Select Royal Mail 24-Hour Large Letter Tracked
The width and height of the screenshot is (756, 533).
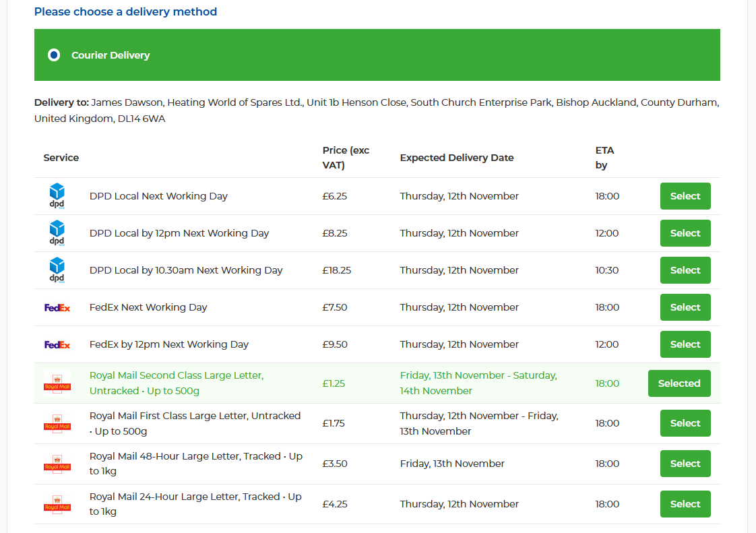point(685,504)
